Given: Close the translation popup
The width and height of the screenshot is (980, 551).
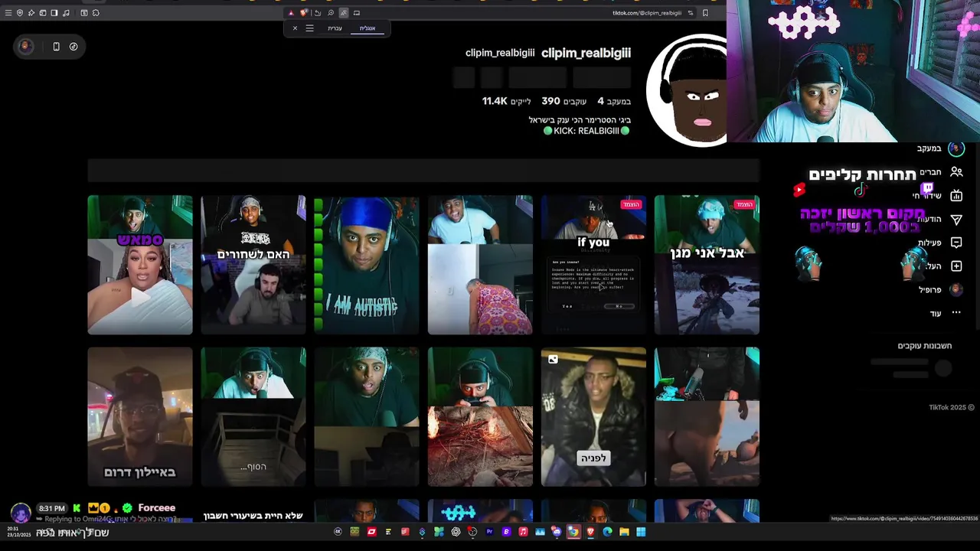Looking at the screenshot, I should click(x=295, y=28).
